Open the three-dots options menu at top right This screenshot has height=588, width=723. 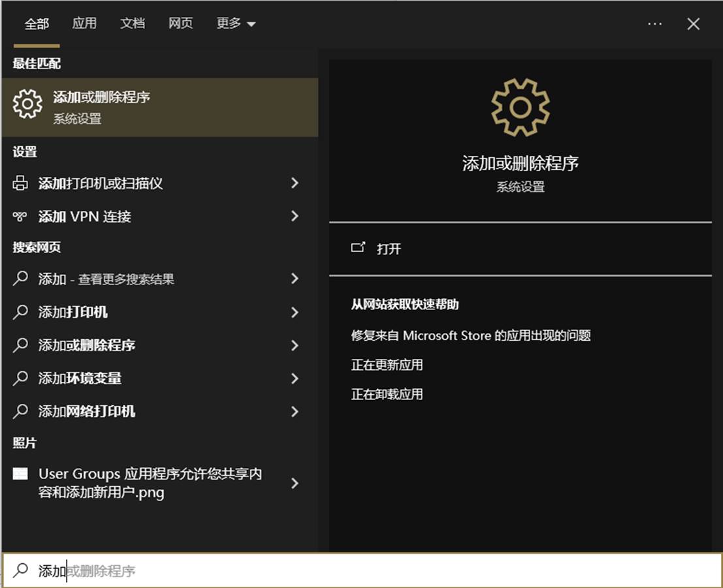pyautogui.click(x=655, y=23)
